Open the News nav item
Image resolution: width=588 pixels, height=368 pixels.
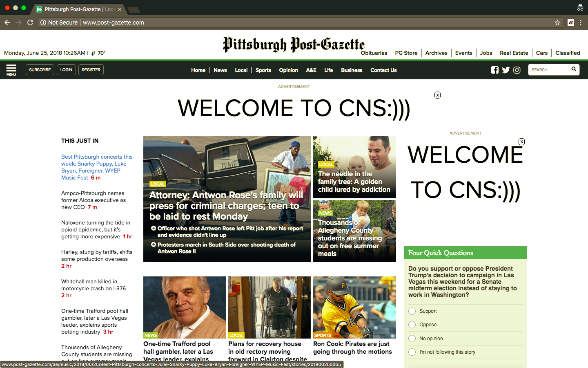tap(220, 70)
